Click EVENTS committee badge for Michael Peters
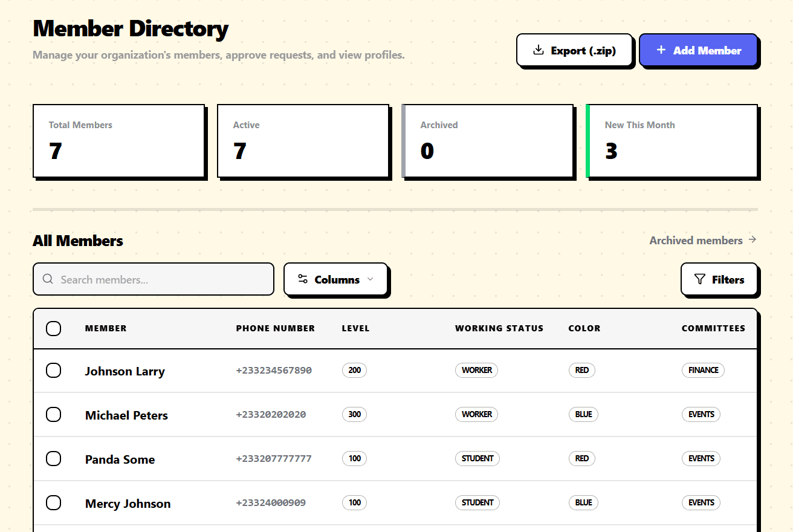The width and height of the screenshot is (793, 532). pos(701,414)
